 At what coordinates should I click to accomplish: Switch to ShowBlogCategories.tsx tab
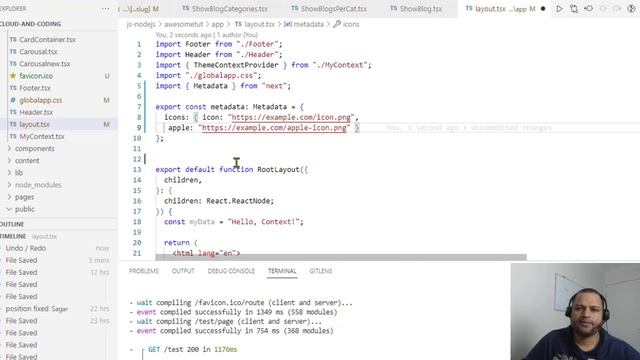[x=229, y=9]
